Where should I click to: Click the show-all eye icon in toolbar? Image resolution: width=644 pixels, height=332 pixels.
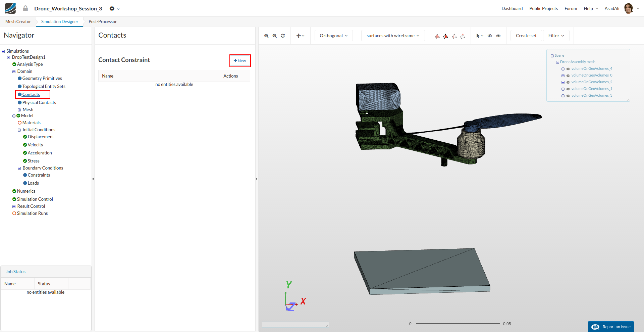[x=498, y=36]
